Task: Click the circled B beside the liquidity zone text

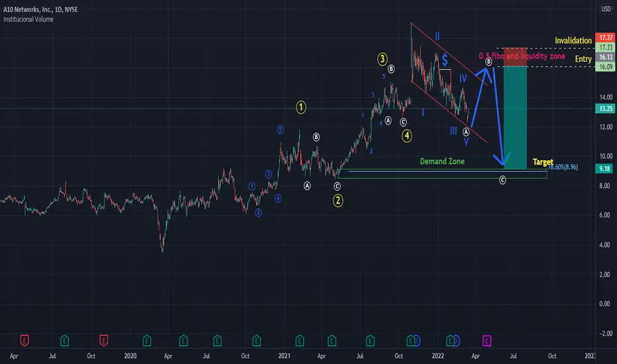Action: pos(489,62)
